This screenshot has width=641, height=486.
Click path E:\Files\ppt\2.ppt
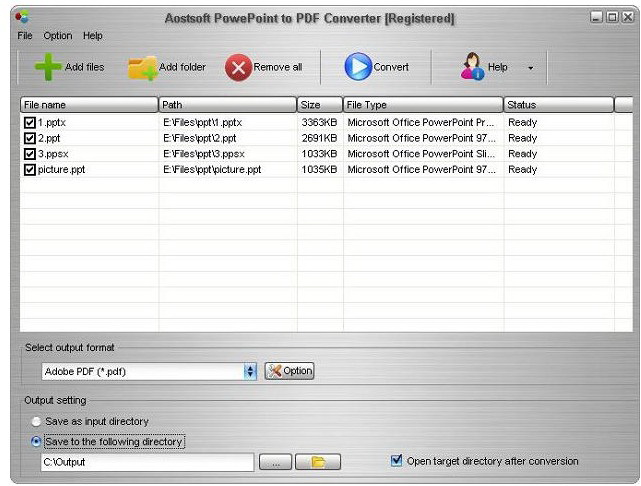click(199, 138)
